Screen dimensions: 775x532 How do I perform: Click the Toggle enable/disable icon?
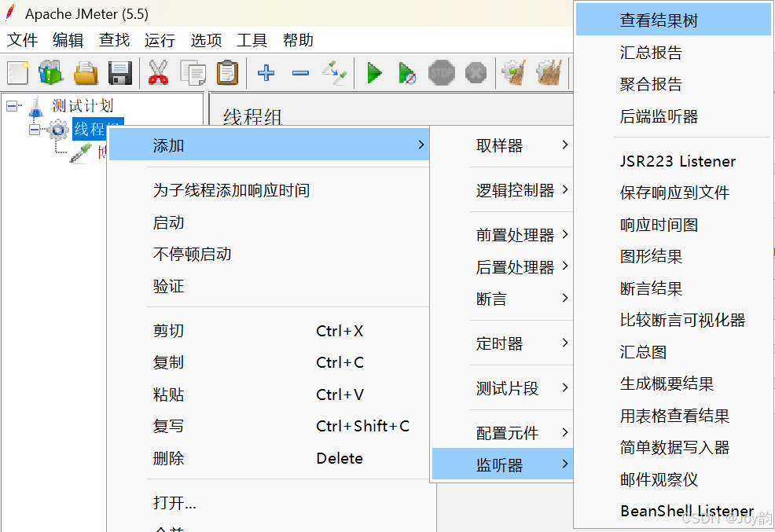click(x=335, y=73)
